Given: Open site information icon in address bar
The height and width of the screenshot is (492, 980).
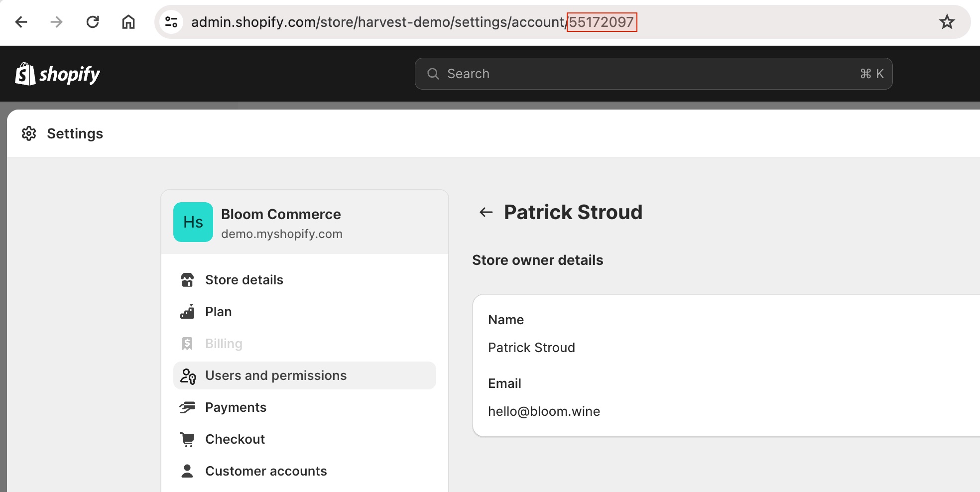Looking at the screenshot, I should pos(171,22).
